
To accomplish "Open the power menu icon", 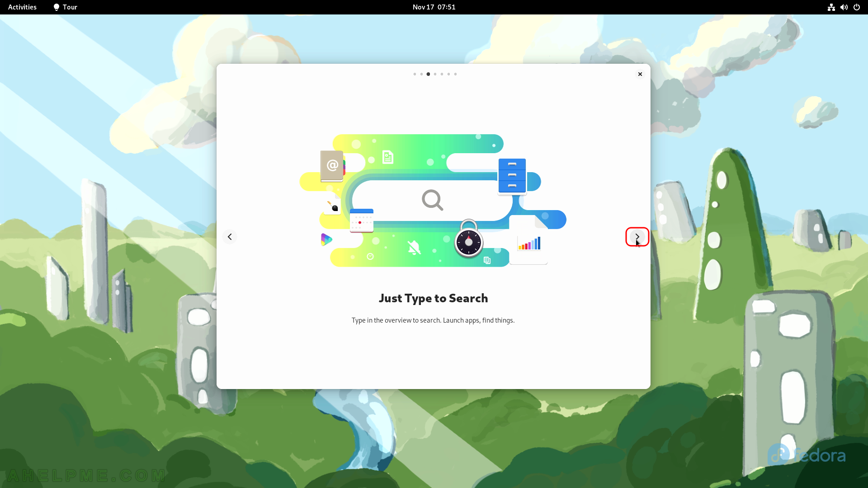I will pyautogui.click(x=857, y=7).
